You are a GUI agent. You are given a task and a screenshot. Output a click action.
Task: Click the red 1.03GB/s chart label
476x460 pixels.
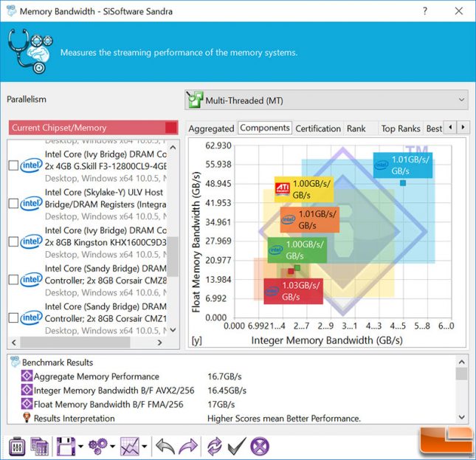tap(293, 291)
